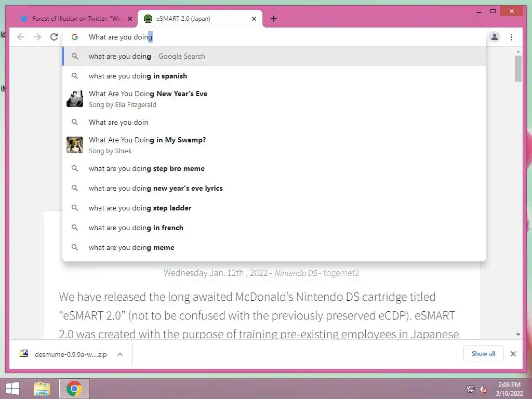
Task: Pick 'what are you doing new year's eve lyrics'
Action: (x=274, y=188)
